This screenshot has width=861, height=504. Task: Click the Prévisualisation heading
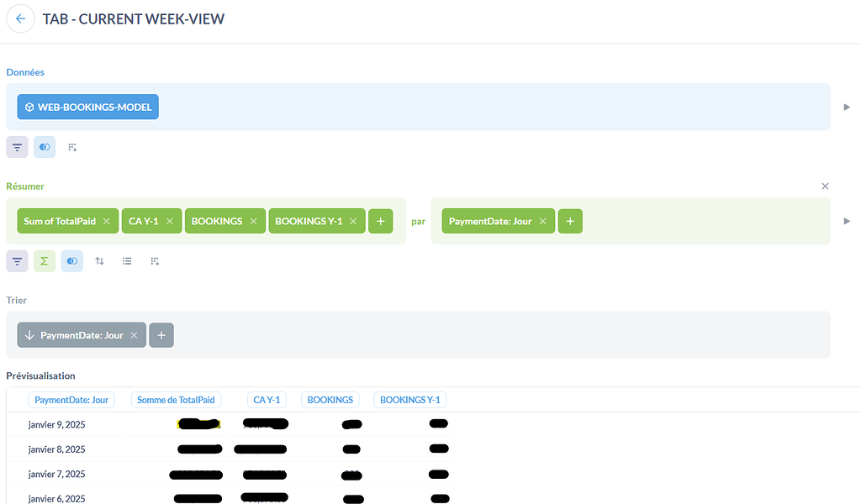click(x=40, y=375)
